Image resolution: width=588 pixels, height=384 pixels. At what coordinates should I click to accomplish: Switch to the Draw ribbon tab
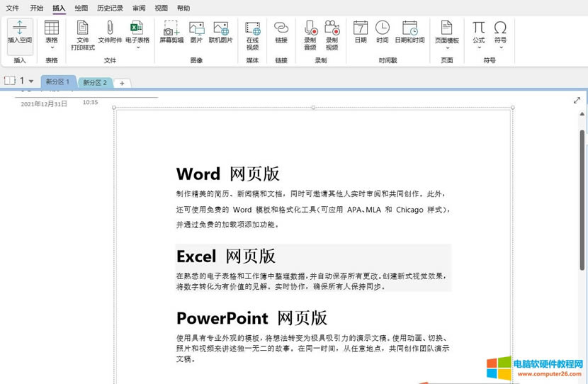coord(81,9)
